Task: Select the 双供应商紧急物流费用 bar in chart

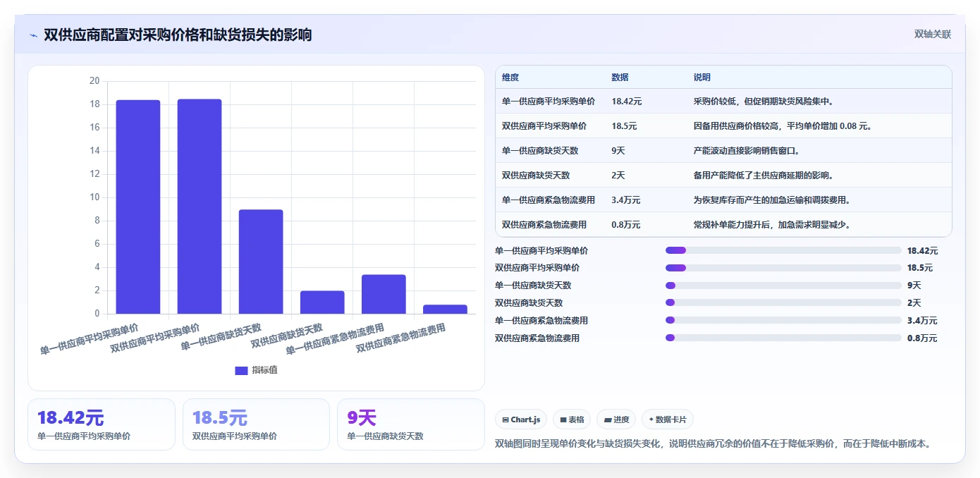Action: pyautogui.click(x=445, y=309)
